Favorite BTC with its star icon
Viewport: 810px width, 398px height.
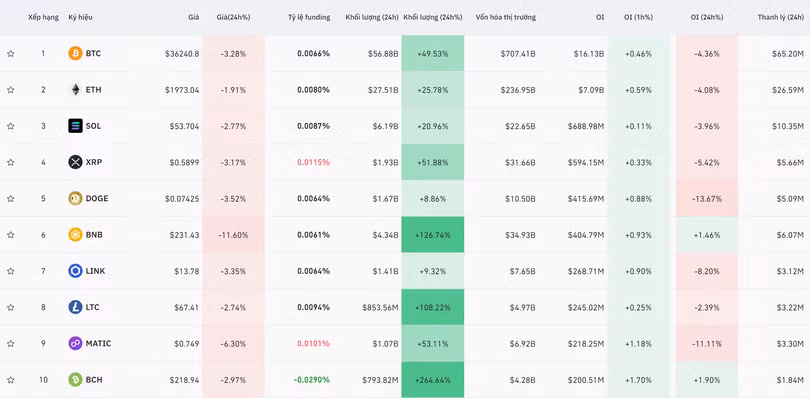pos(10,53)
